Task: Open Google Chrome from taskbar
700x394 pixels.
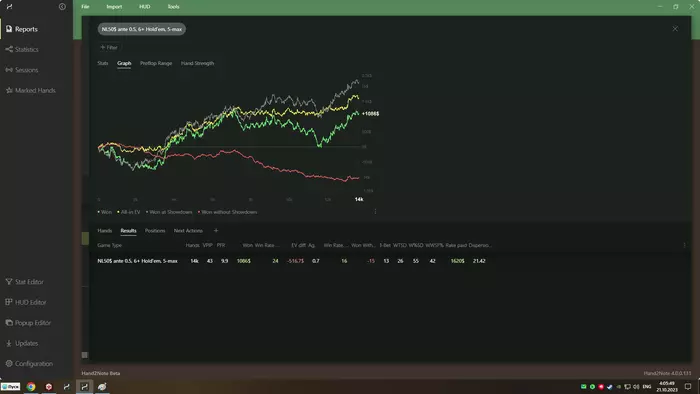Action: pos(31,386)
